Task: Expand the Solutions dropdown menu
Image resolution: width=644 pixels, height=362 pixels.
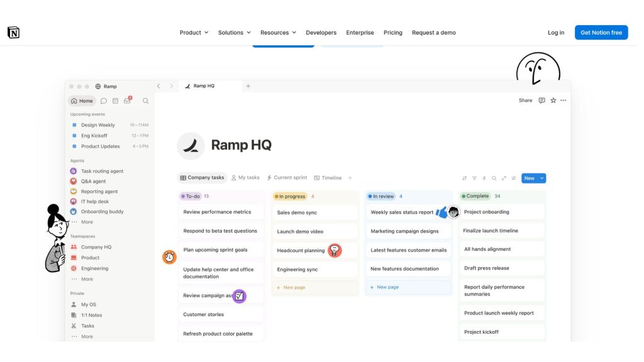Action: [x=235, y=33]
